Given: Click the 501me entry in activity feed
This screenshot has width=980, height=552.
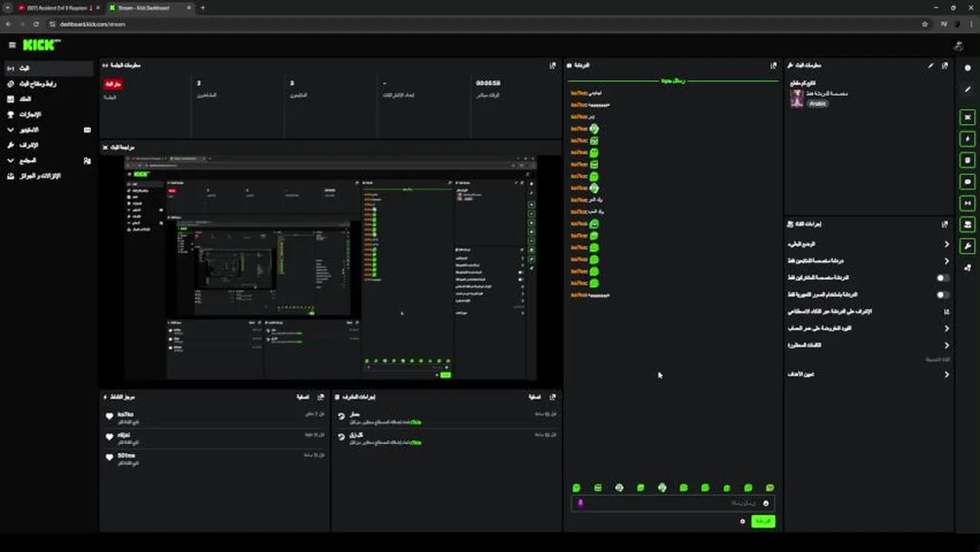Looking at the screenshot, I should tap(216, 458).
